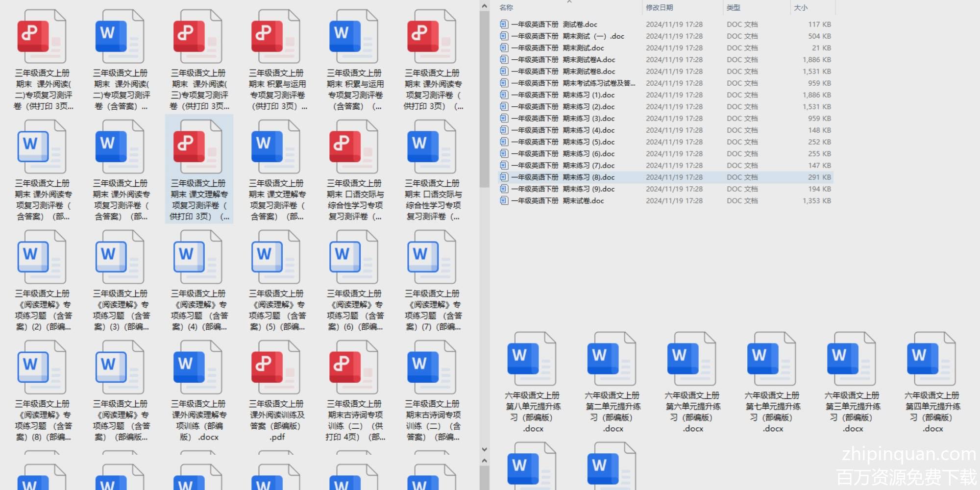Image resolution: width=980 pixels, height=490 pixels.
Task: Click highlighted 课文理解专项复习测评卷 供打印 file
Action: pos(198,147)
